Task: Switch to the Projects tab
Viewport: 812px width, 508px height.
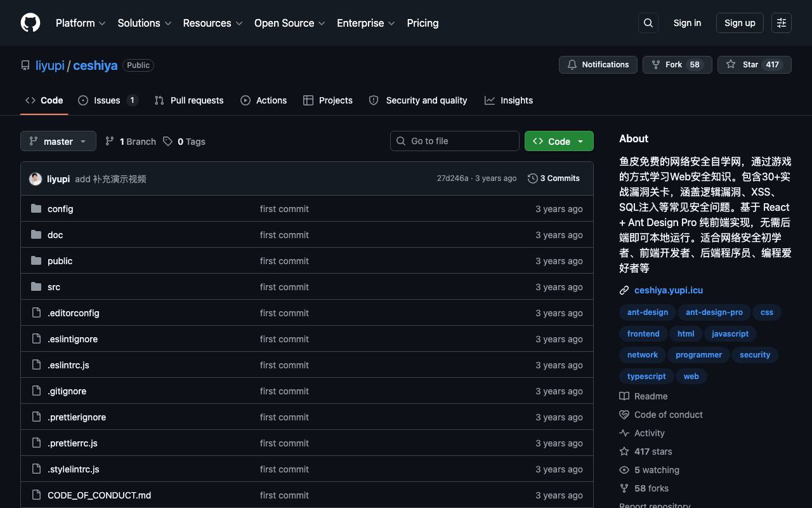Action: (x=328, y=100)
